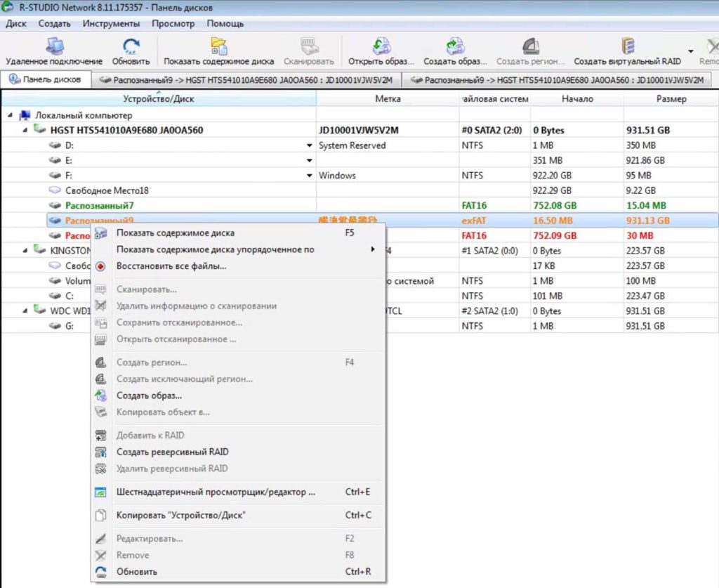719x588 pixels.
Task: Select the Распознанный7 partition row
Action: [x=359, y=205]
